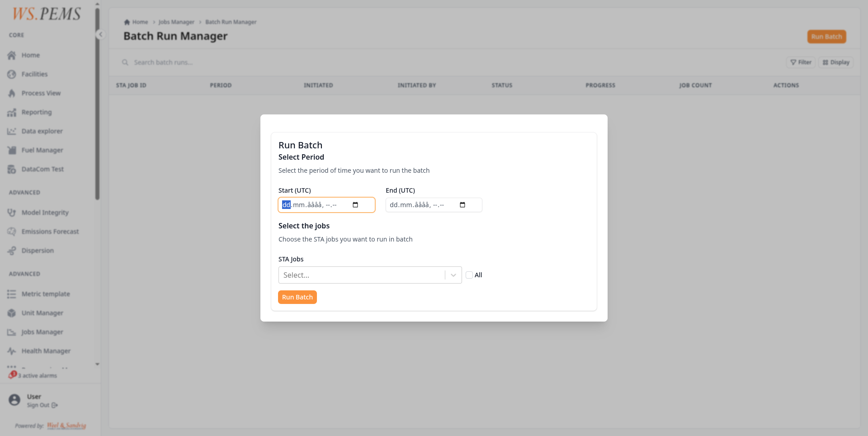Image resolution: width=868 pixels, height=436 pixels.
Task: Open the Display options
Action: point(836,62)
